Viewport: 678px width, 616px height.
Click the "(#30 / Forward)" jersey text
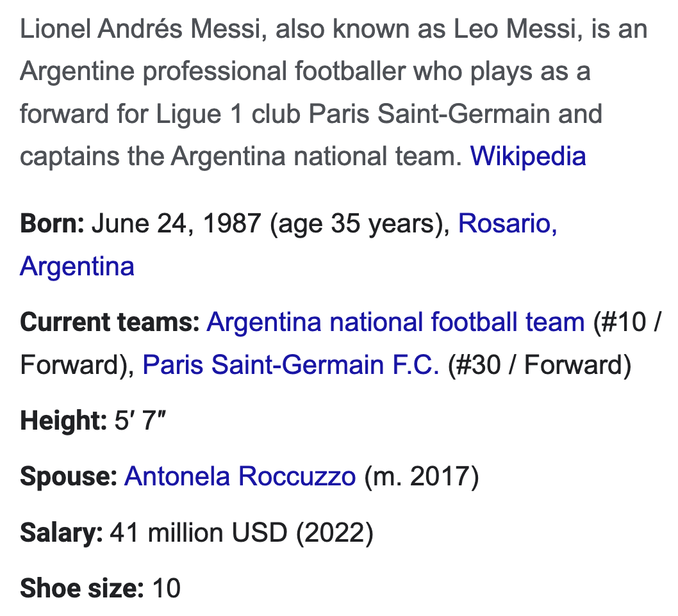point(540,364)
